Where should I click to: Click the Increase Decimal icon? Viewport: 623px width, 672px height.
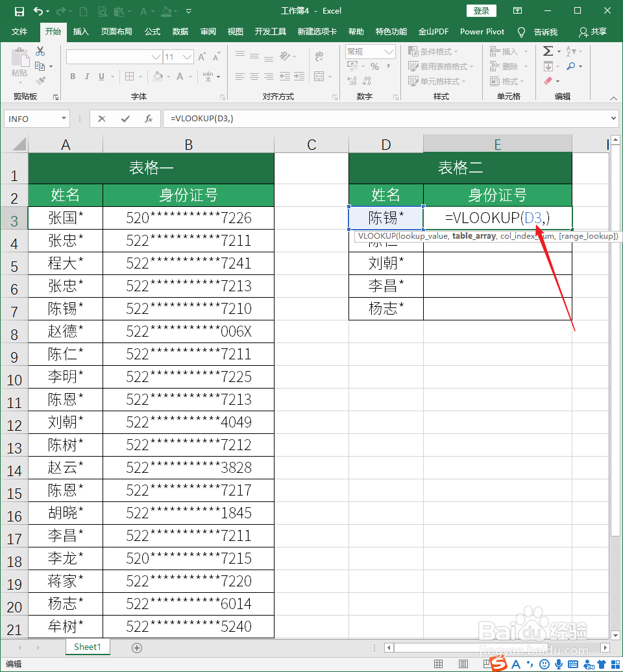point(352,82)
